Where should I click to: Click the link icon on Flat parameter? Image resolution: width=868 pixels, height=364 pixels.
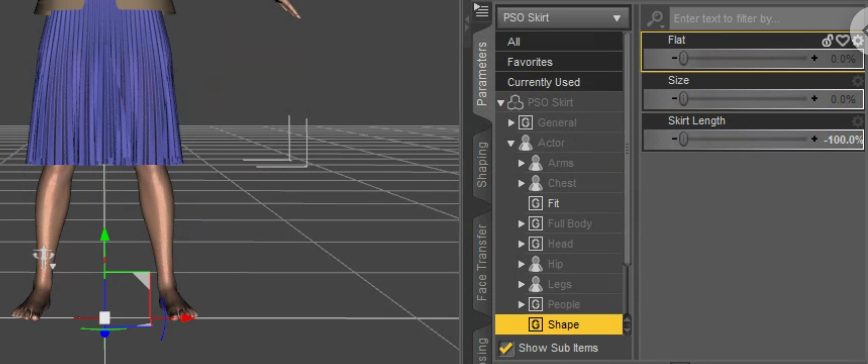[x=828, y=40]
